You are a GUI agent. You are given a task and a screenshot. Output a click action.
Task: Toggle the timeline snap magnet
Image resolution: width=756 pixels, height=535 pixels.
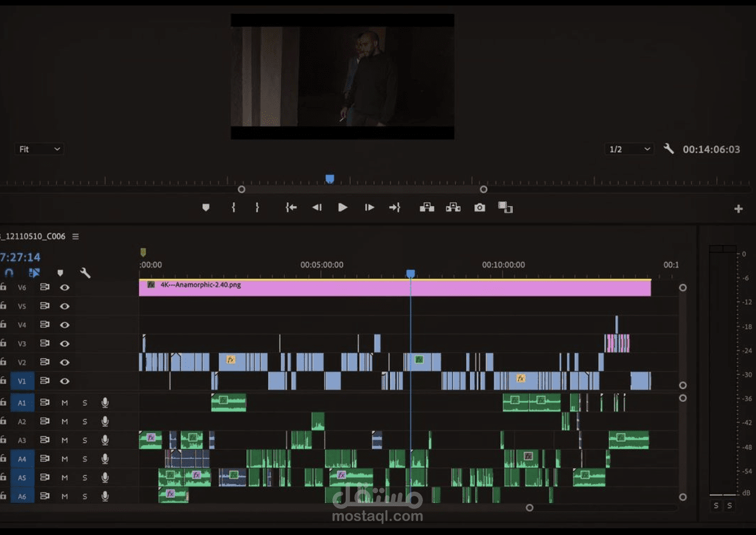pyautogui.click(x=9, y=273)
